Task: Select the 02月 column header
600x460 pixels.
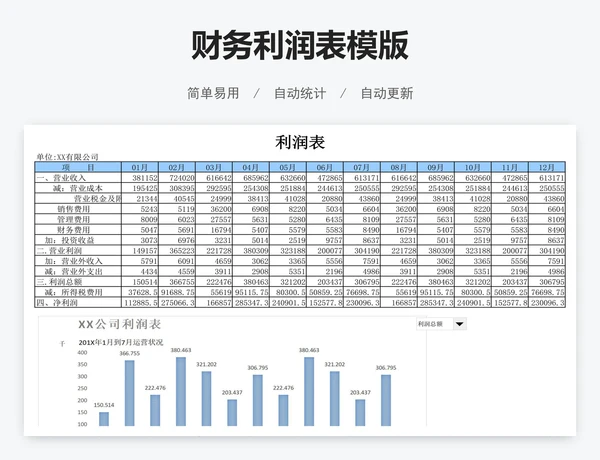Action: [x=177, y=167]
